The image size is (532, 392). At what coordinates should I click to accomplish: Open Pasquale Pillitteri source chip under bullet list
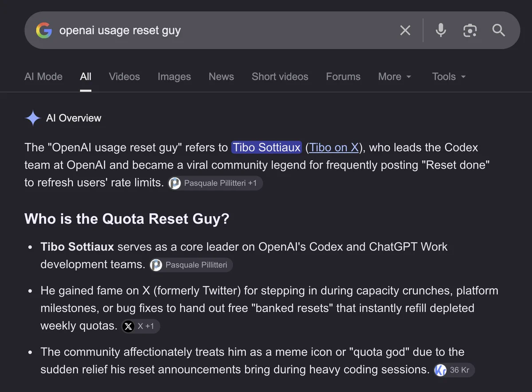191,265
